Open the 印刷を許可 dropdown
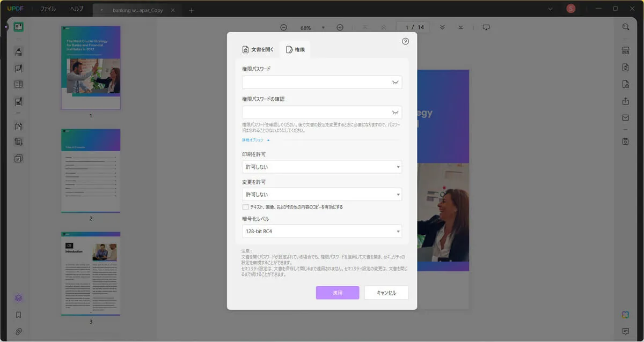 [322, 167]
